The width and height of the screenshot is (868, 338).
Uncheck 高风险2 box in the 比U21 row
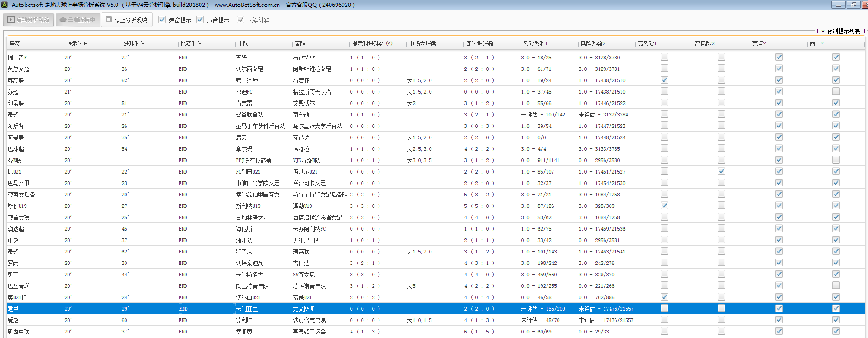[721, 171]
